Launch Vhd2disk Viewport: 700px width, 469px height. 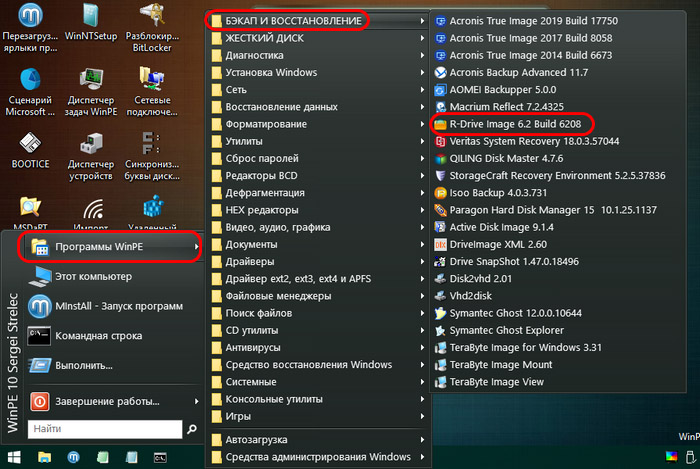click(463, 296)
